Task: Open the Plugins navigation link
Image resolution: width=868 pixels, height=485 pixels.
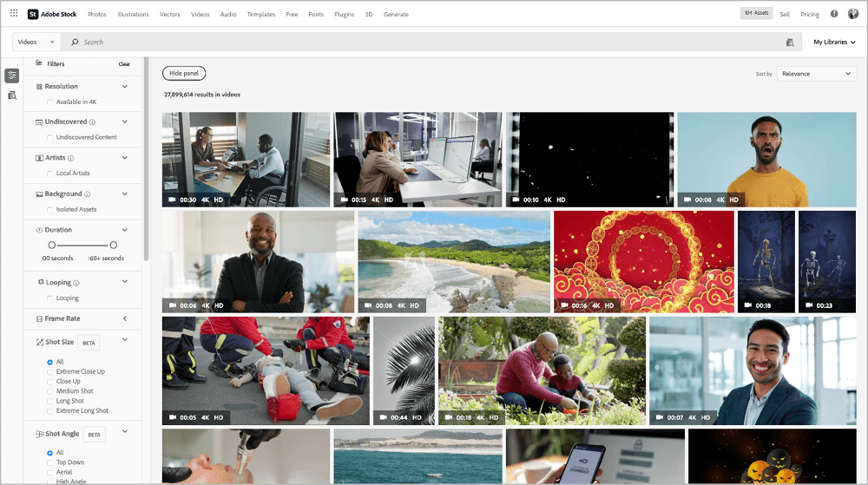Action: 344,15
